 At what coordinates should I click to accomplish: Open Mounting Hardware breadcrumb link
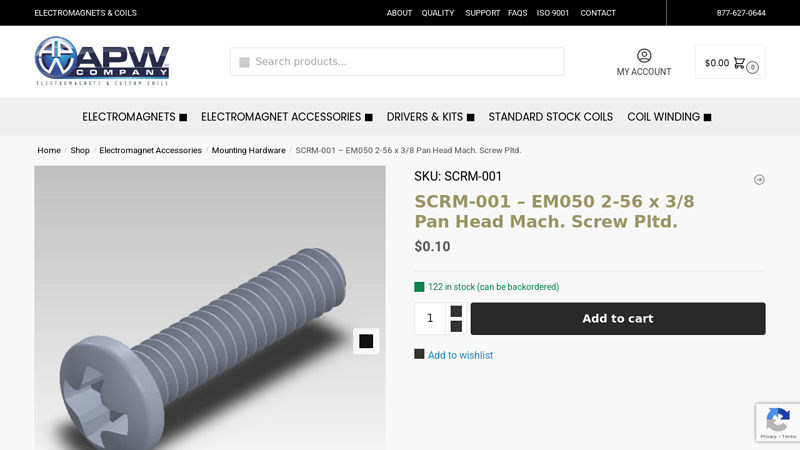point(248,150)
